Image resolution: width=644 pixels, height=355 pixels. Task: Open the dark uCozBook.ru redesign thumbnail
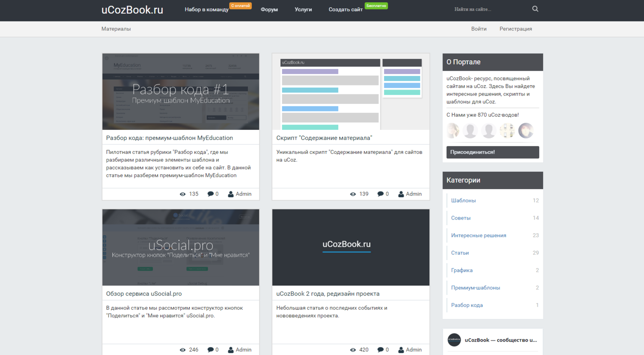coord(351,247)
